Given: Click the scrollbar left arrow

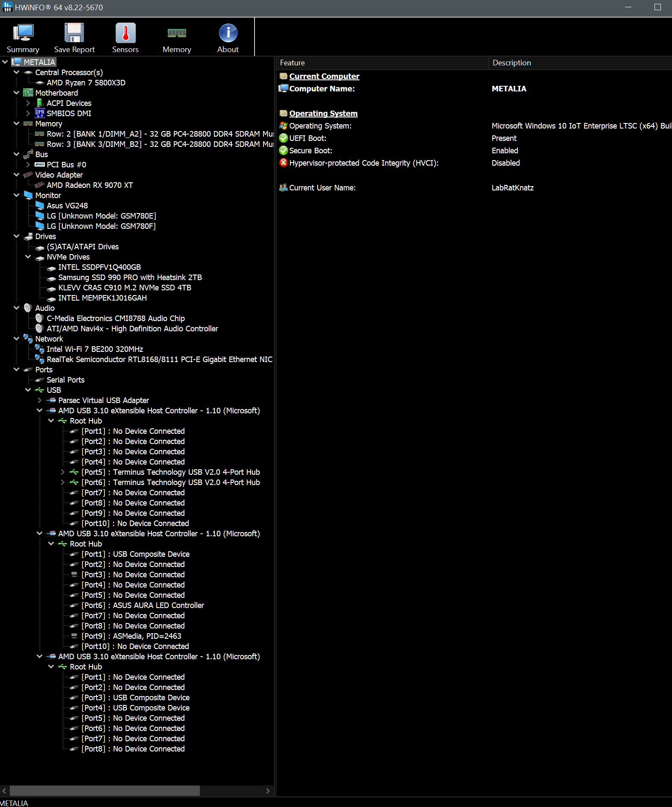Looking at the screenshot, I should point(4,791).
